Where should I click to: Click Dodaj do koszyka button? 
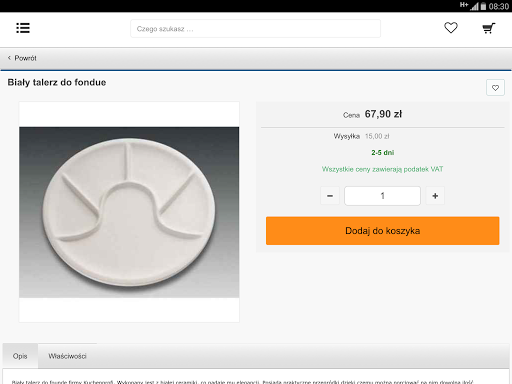383,231
